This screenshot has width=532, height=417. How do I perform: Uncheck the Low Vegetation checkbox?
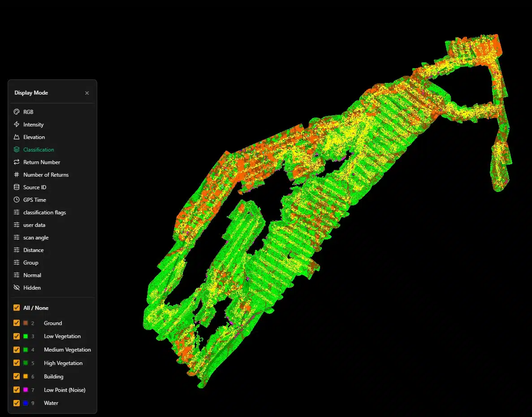pyautogui.click(x=16, y=336)
